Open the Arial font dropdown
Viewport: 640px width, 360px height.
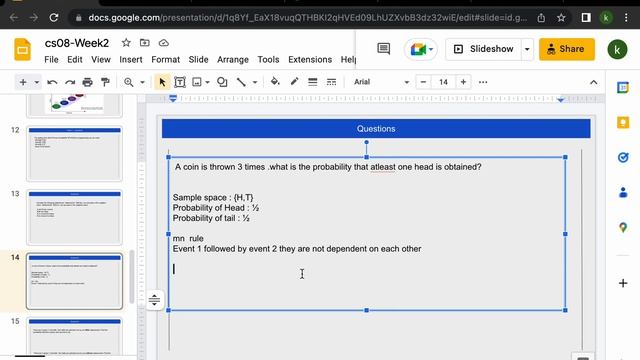click(380, 82)
